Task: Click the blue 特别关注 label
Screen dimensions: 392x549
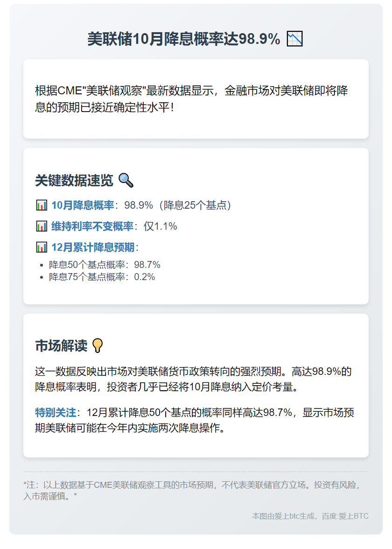Action: pyautogui.click(x=56, y=413)
